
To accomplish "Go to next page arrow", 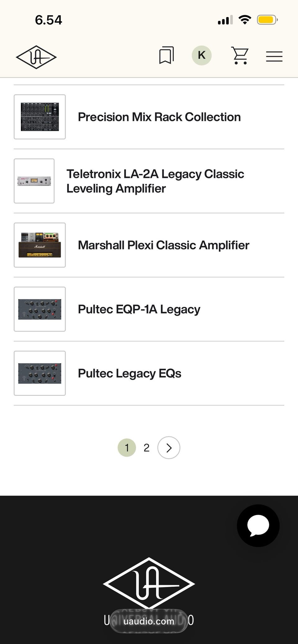I will [x=169, y=448].
